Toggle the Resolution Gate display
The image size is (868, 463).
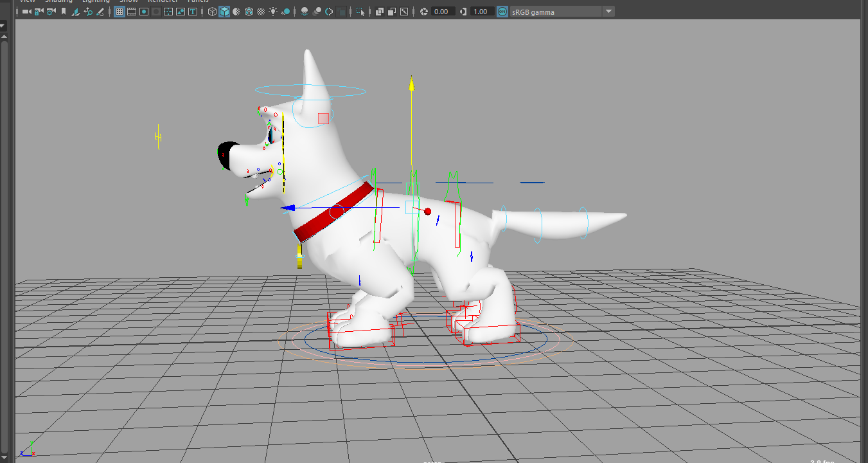[x=144, y=12]
